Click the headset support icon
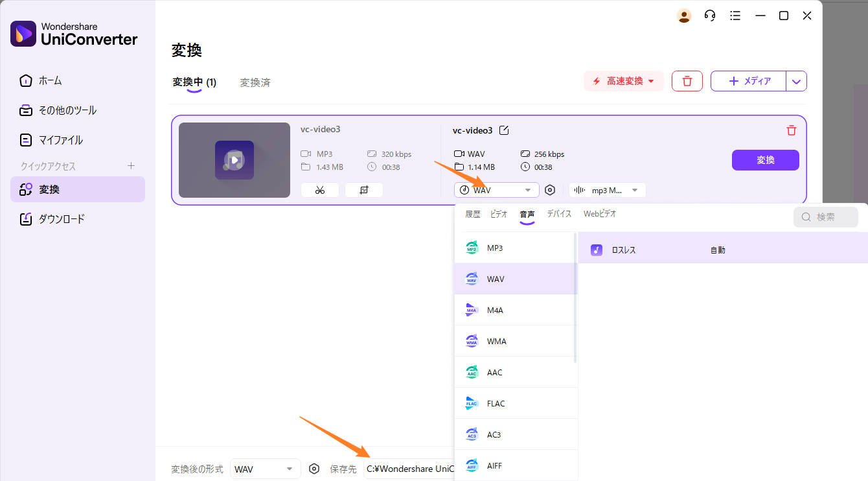This screenshot has width=868, height=481. coord(710,16)
